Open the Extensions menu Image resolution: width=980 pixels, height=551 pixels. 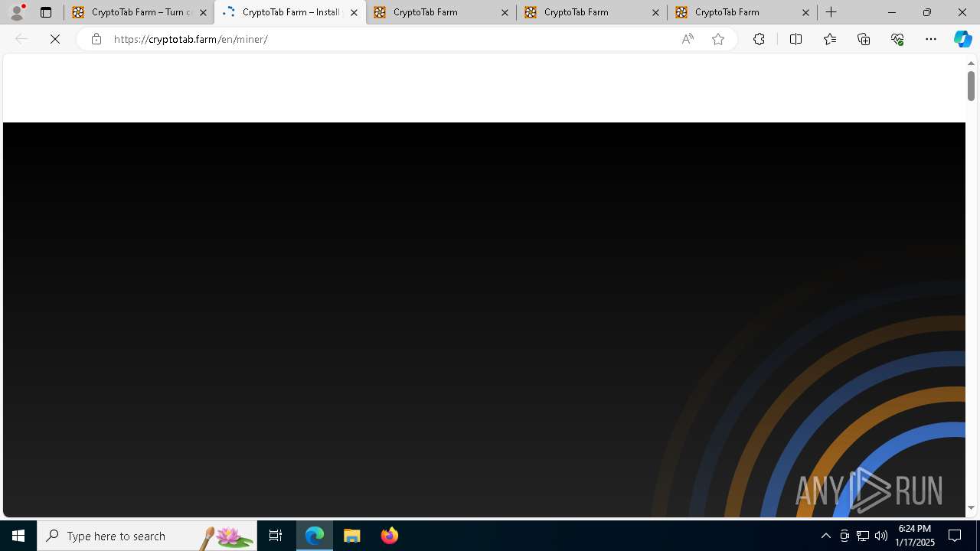[759, 39]
